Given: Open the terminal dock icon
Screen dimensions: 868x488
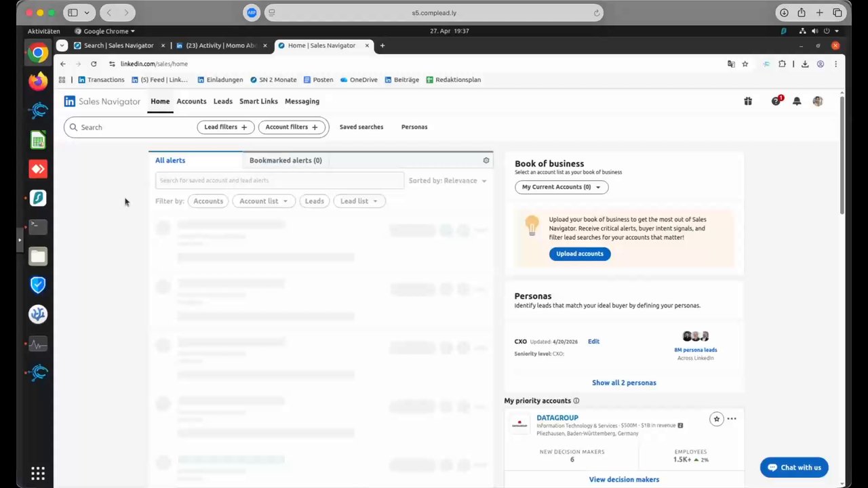Looking at the screenshot, I should pyautogui.click(x=38, y=226).
